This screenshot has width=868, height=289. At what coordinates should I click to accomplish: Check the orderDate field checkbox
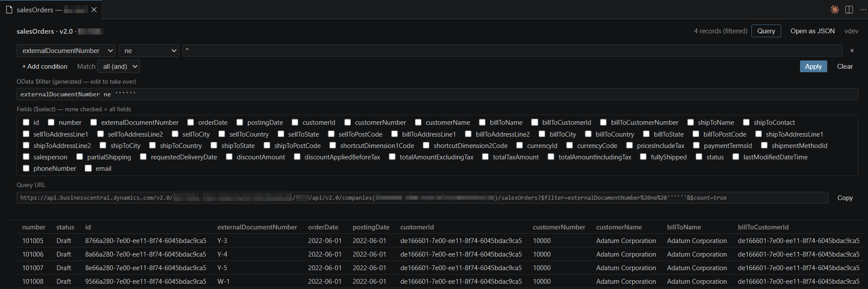pyautogui.click(x=191, y=123)
